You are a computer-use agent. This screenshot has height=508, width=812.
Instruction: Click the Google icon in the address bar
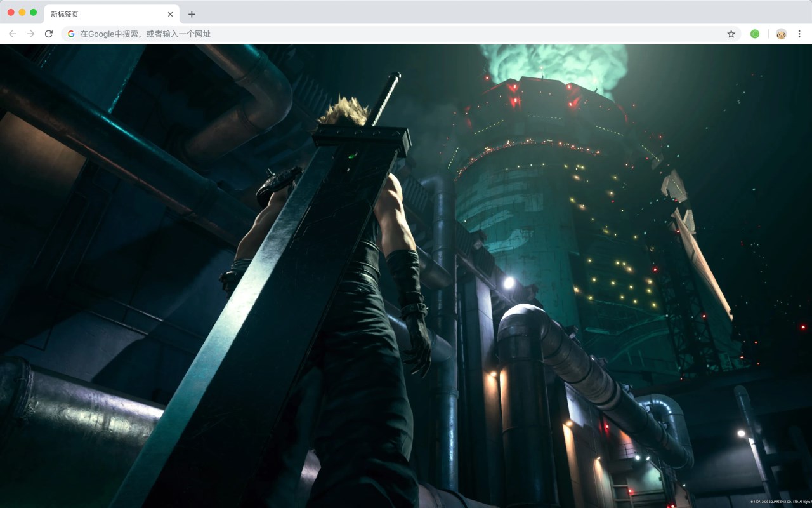click(x=71, y=34)
